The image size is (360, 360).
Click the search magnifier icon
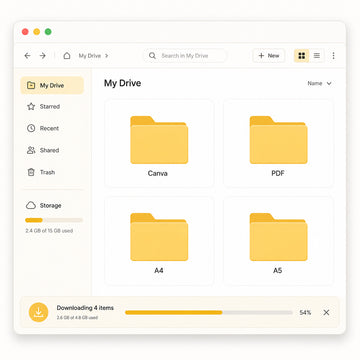pos(152,56)
